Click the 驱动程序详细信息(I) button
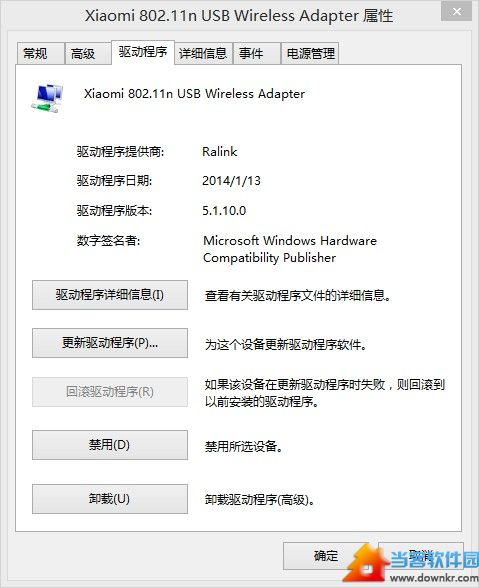The image size is (479, 588). point(110,295)
